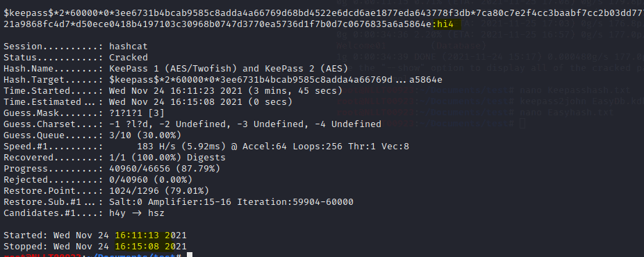This screenshot has width=644, height=257.
Task: Click the Restore.Sub.#1 Salt line
Action: pyautogui.click(x=179, y=201)
